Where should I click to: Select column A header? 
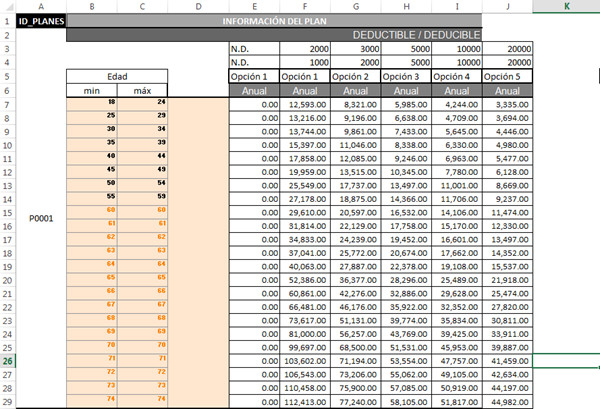41,6
